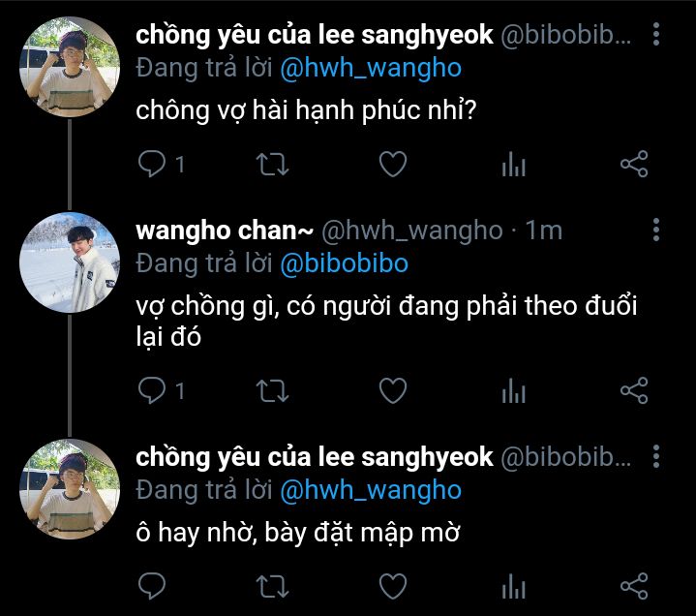Image resolution: width=696 pixels, height=616 pixels.
Task: Open @bibobibo mention link in wangho's reply
Action: click(x=344, y=263)
